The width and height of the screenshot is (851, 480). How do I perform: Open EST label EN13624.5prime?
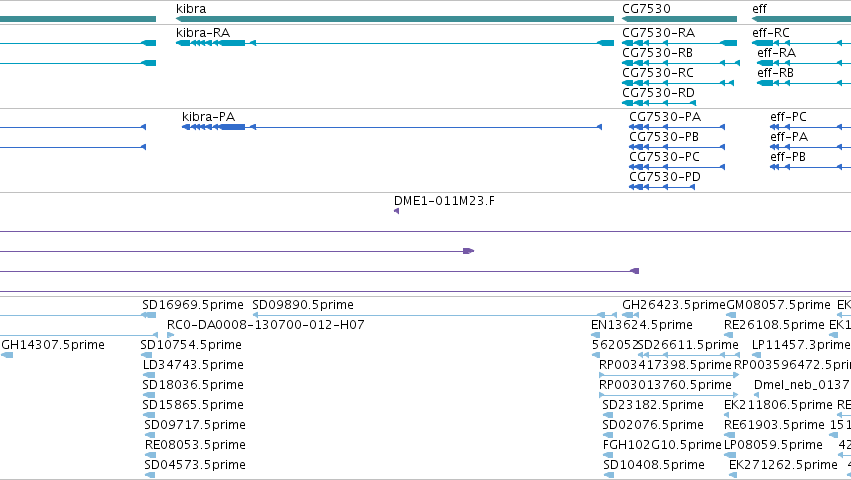tap(642, 325)
